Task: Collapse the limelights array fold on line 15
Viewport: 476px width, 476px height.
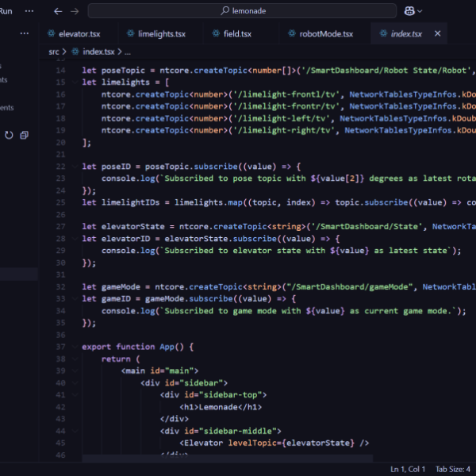Action: click(75, 83)
